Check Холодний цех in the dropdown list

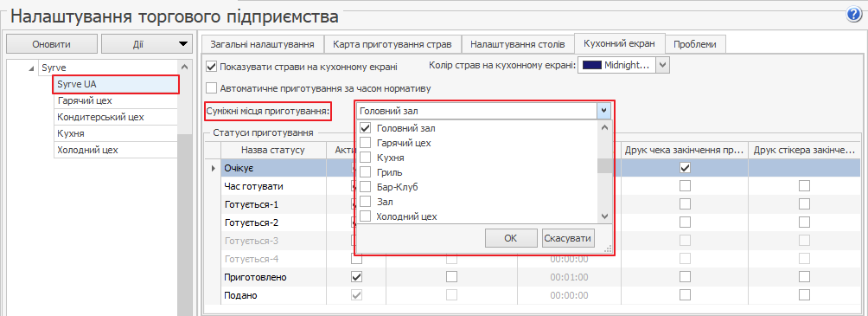coord(365,216)
